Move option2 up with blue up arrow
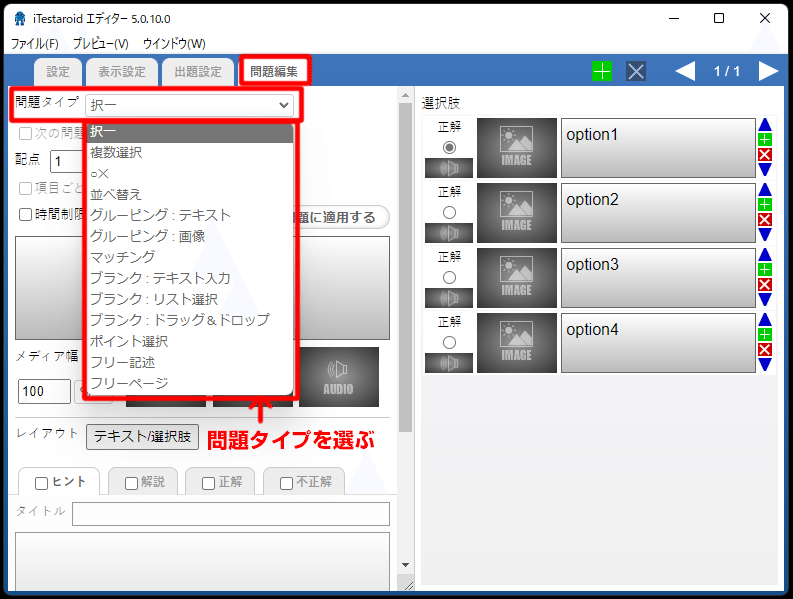793x599 pixels. click(x=765, y=190)
